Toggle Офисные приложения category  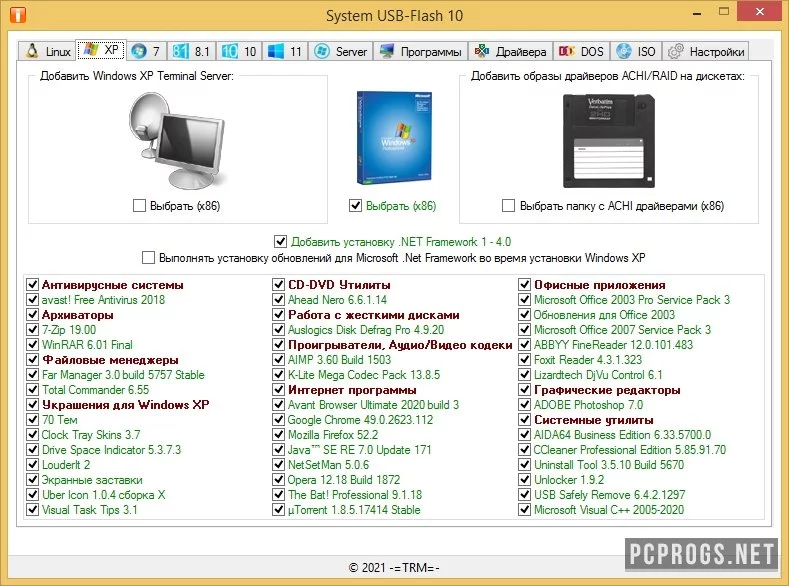coord(525,285)
